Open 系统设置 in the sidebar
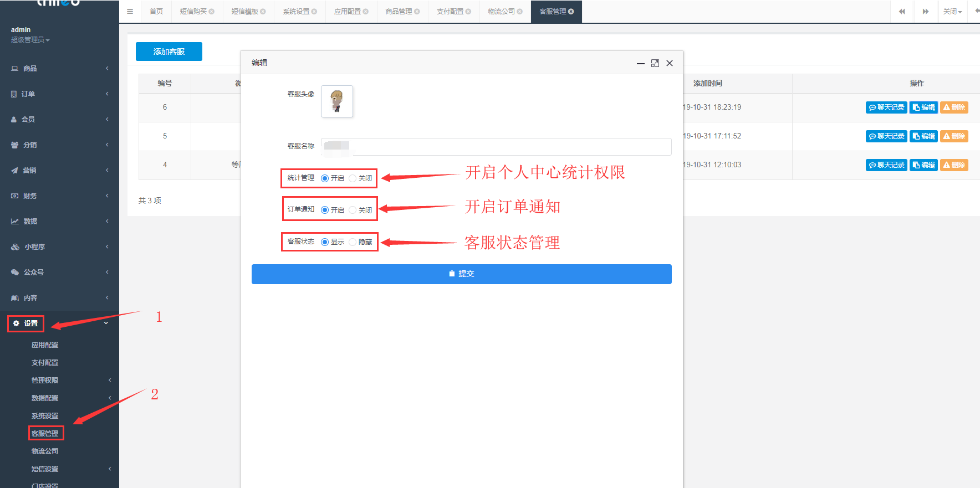Image resolution: width=980 pixels, height=488 pixels. click(45, 415)
